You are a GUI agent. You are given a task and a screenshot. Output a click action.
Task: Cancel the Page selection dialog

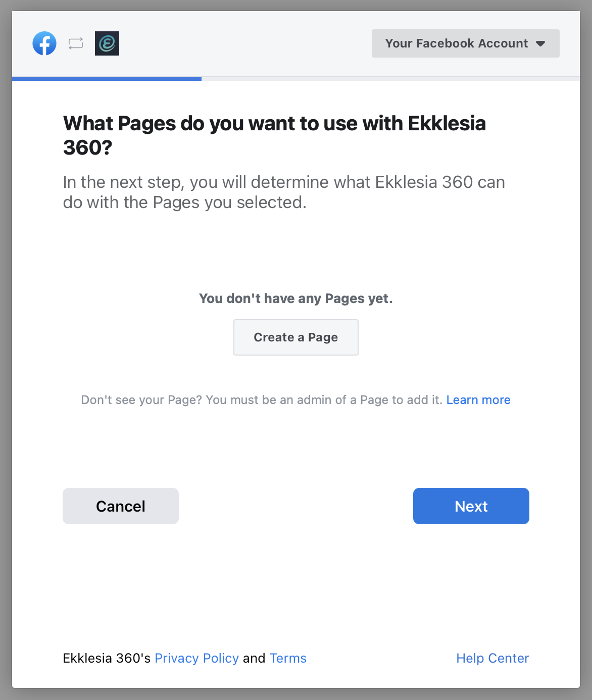point(121,506)
